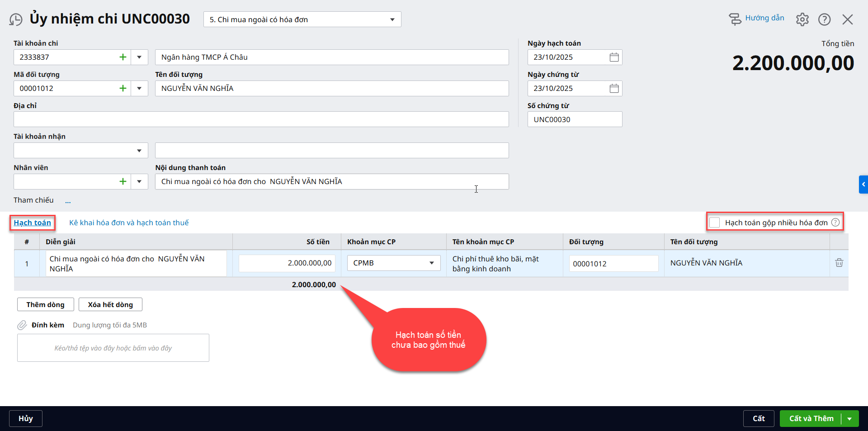868x431 pixels.
Task: Expand voucher type dropdown Chi mua ngoài
Action: pyautogui.click(x=392, y=19)
